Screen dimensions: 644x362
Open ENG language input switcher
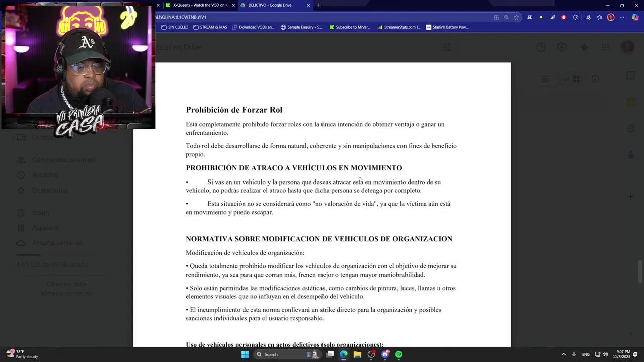click(x=586, y=354)
